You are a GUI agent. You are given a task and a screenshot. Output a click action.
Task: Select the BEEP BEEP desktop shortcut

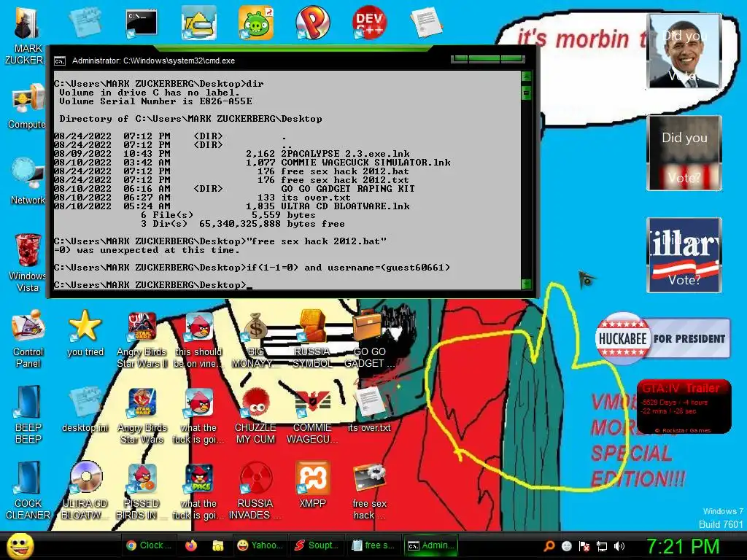[x=28, y=414]
